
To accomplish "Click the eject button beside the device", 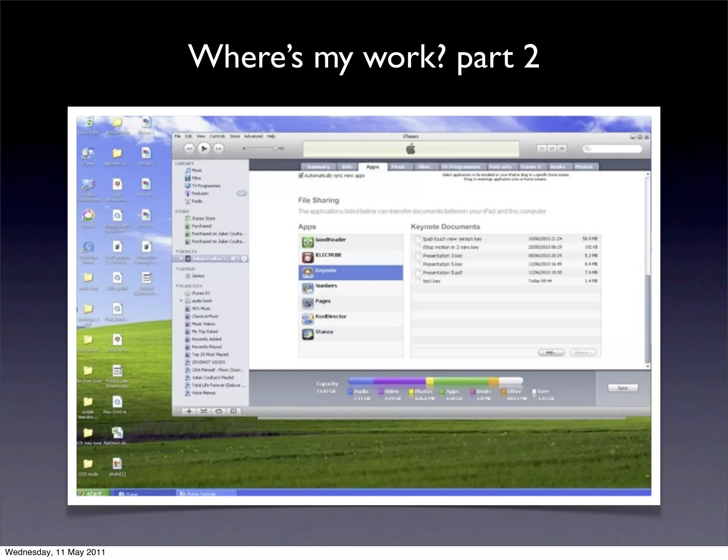I will point(244,259).
